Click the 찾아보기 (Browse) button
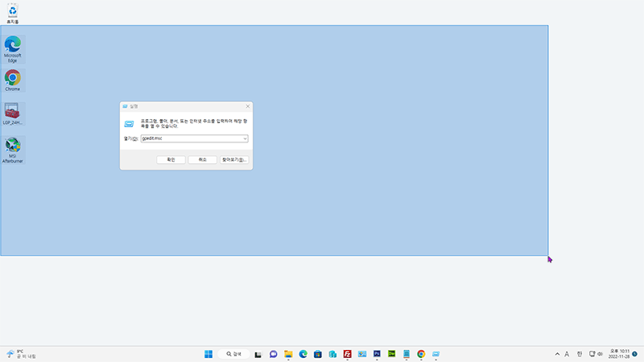The height and width of the screenshot is (362, 644). click(234, 159)
